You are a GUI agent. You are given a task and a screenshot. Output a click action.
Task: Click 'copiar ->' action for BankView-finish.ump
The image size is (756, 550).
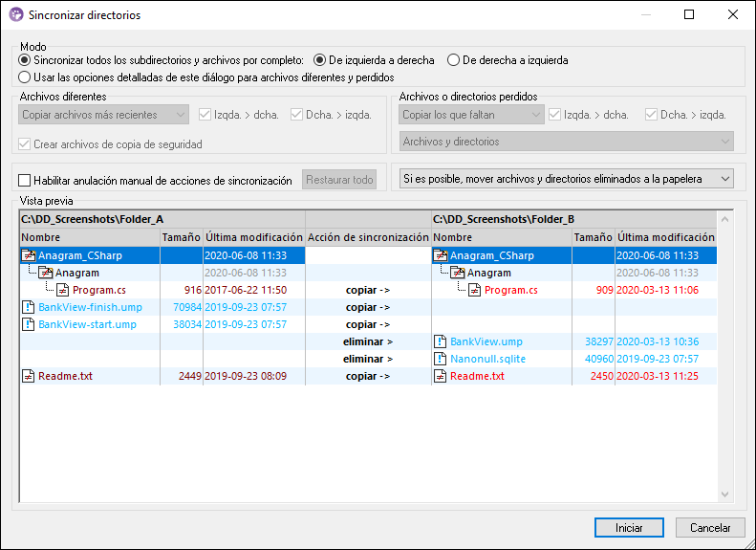368,307
